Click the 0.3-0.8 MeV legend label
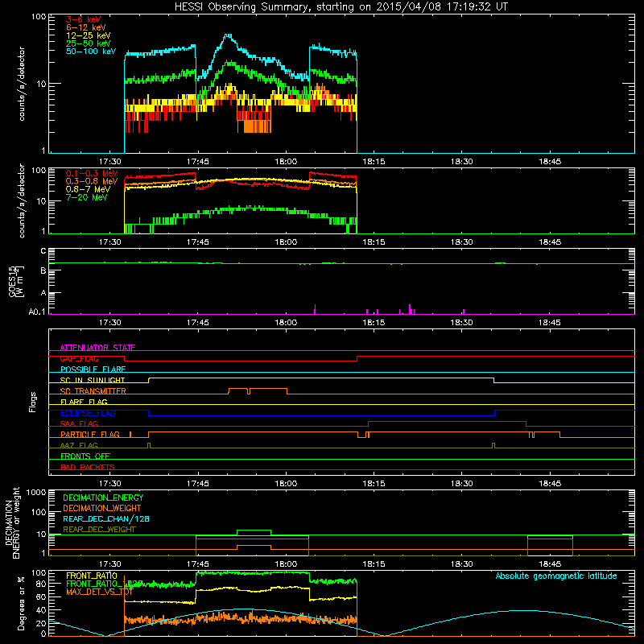Screen dimensions: 644x644 [x=92, y=181]
